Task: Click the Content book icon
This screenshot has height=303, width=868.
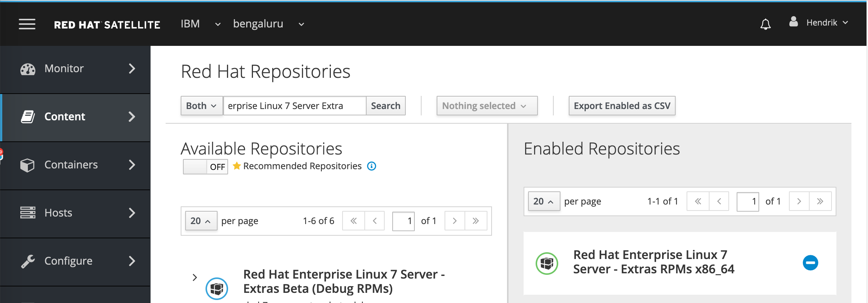Action: pyautogui.click(x=28, y=117)
